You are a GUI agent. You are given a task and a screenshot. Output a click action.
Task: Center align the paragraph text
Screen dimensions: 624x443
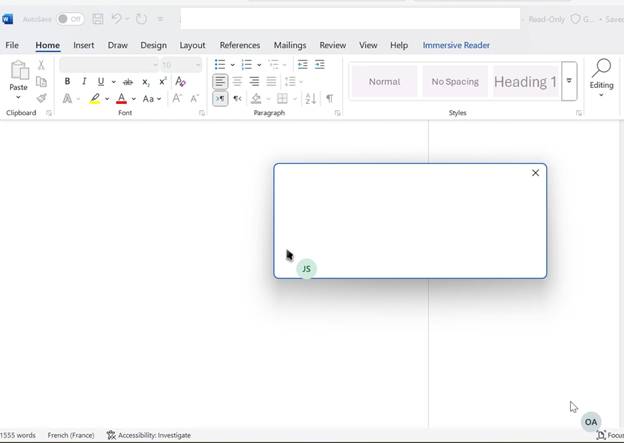coord(237,82)
